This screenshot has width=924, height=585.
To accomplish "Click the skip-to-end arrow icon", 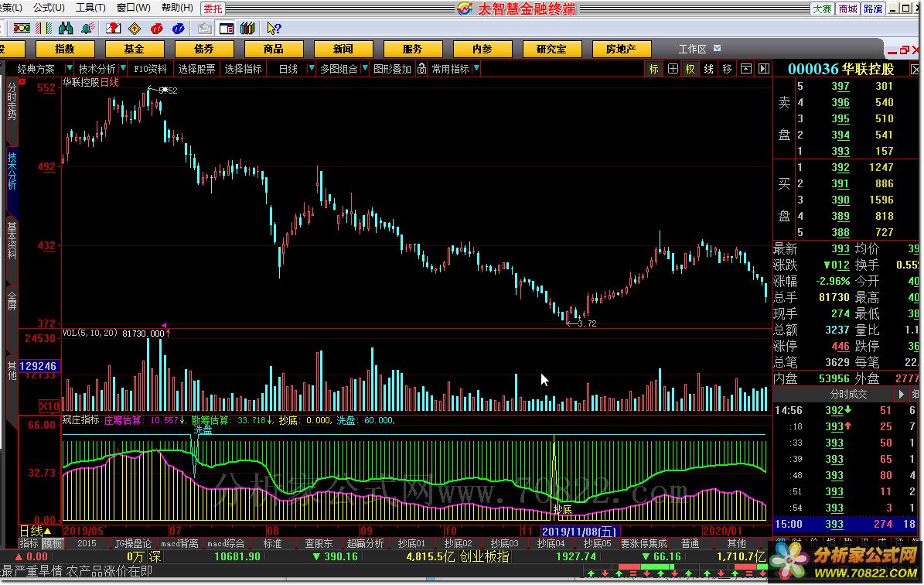I will [764, 69].
